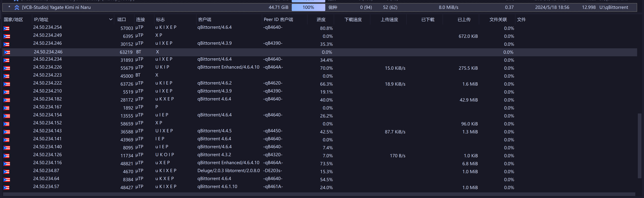This screenshot has width=644, height=198.
Task: Click the flag icon for peer 24.50.234.210
Action: (7, 92)
